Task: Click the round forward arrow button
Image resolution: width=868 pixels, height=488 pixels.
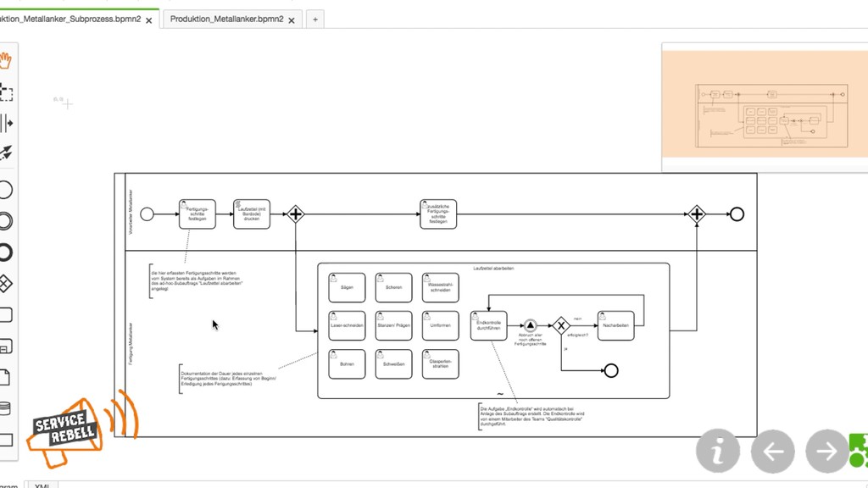Action: pyautogui.click(x=827, y=451)
